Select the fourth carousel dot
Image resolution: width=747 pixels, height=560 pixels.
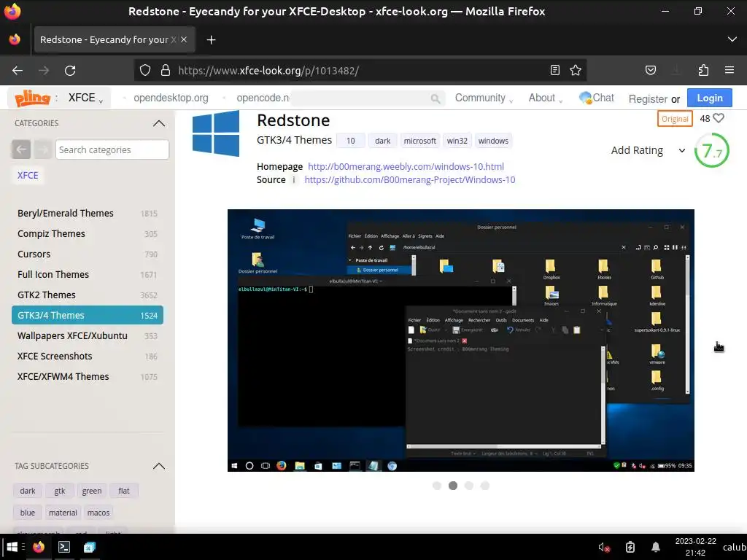click(x=485, y=486)
